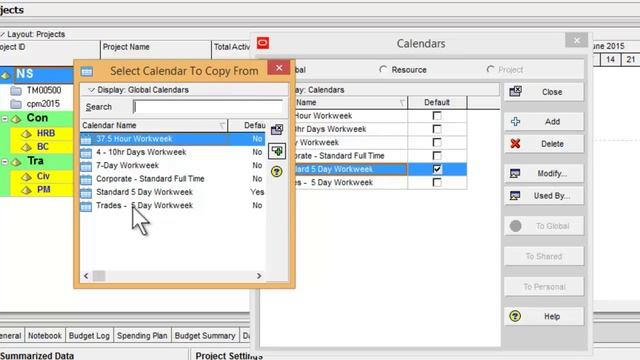Click the To Shared button
Image resolution: width=640 pixels, height=360 pixels.
pos(544,256)
